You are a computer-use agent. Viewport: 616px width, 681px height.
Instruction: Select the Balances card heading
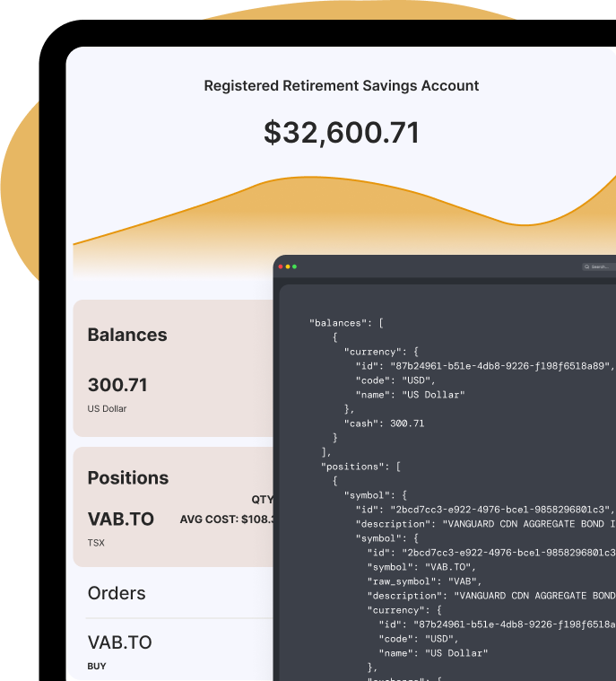tap(127, 335)
